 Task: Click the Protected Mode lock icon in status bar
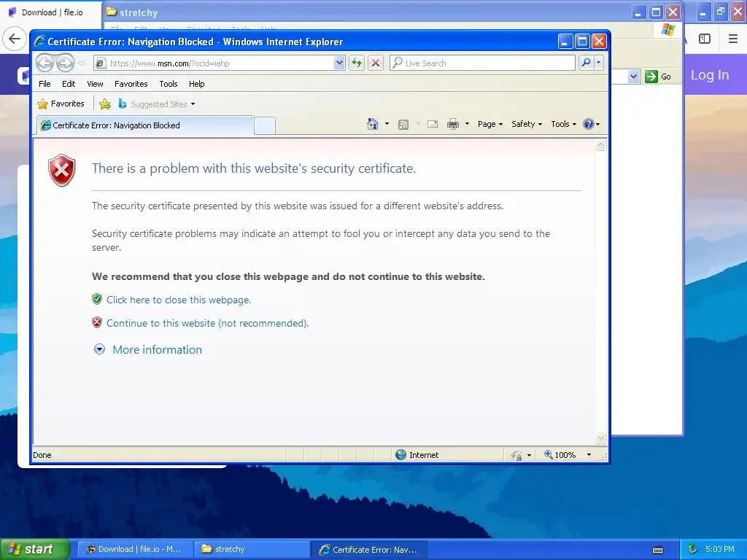[x=517, y=455]
